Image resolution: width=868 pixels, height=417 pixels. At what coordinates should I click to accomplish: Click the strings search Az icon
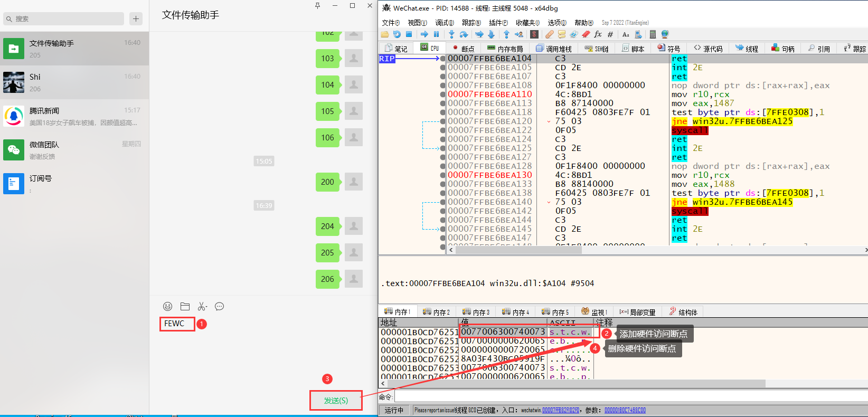tap(626, 34)
